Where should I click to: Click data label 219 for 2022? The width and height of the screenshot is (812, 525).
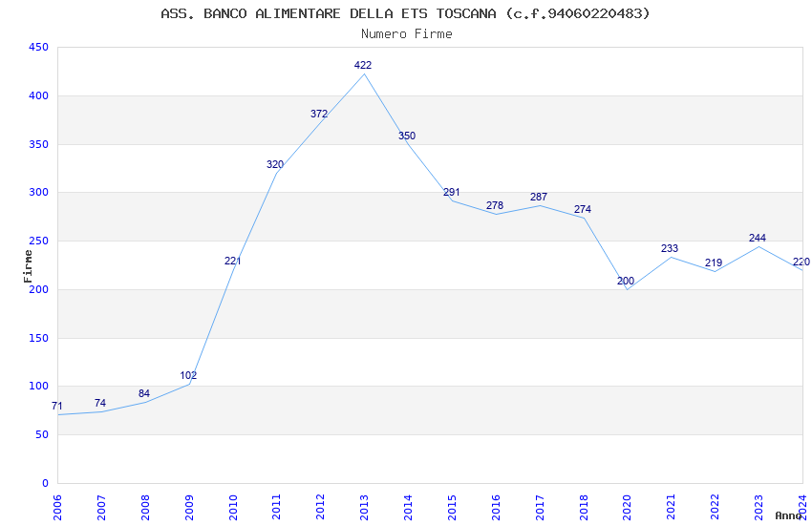coord(713,262)
